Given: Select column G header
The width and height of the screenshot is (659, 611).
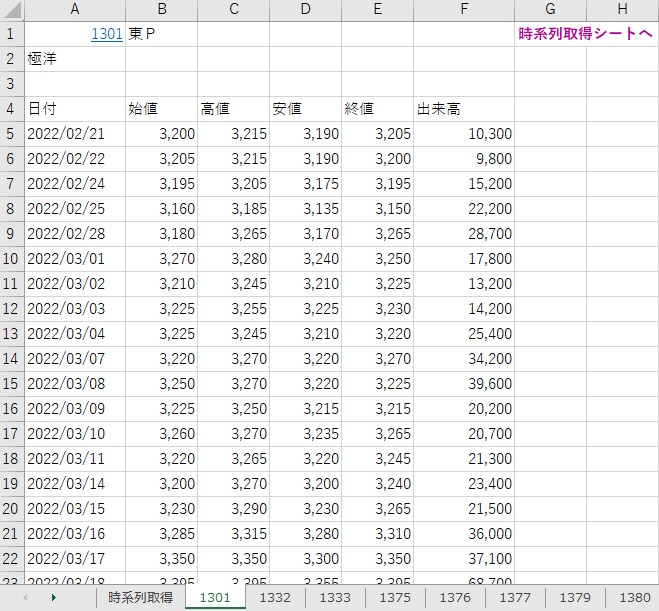Looking at the screenshot, I should point(550,9).
